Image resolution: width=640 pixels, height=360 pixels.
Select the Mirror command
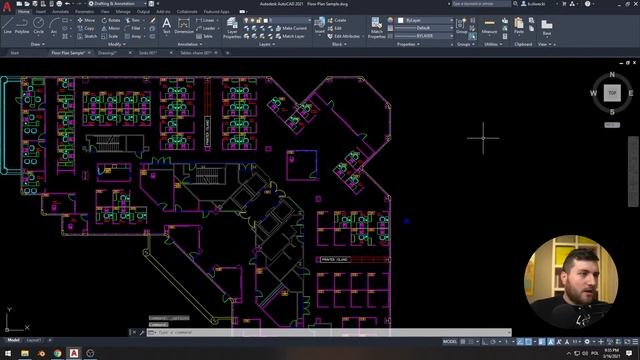coord(111,28)
